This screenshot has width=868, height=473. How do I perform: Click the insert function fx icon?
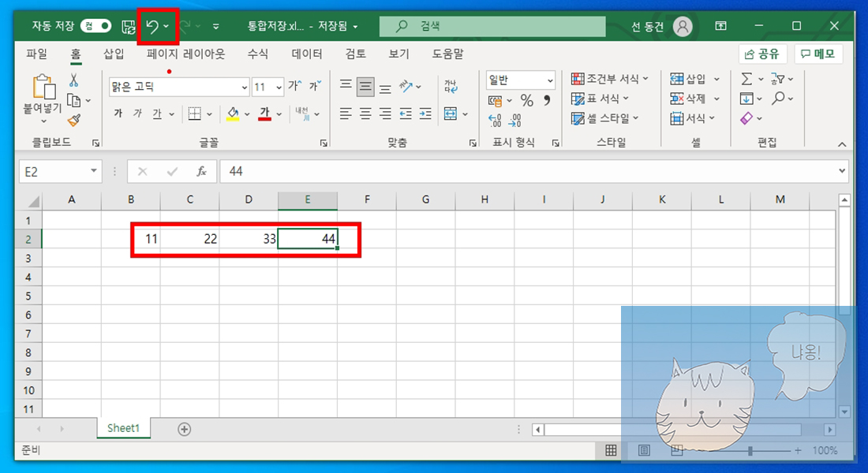(x=201, y=172)
